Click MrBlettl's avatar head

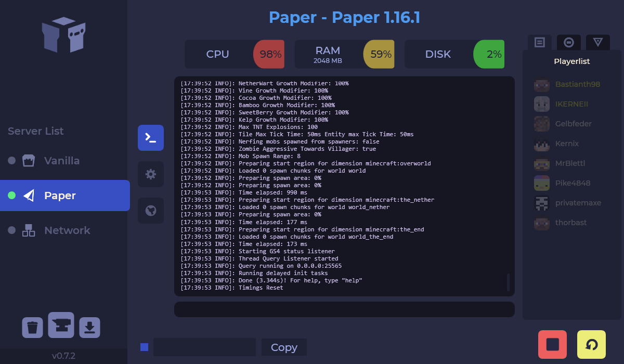542,163
